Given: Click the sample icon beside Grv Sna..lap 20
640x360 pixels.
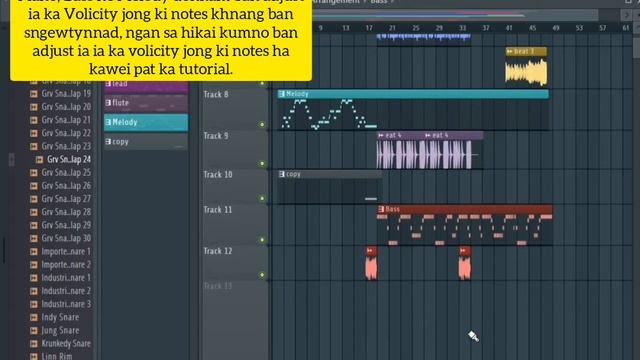Looking at the screenshot, I should pos(34,107).
